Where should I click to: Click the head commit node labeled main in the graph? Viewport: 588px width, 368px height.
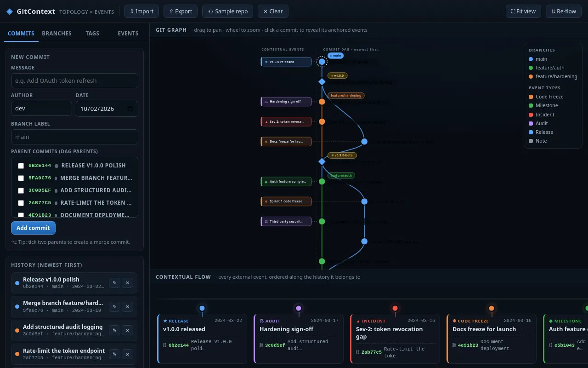pos(322,62)
